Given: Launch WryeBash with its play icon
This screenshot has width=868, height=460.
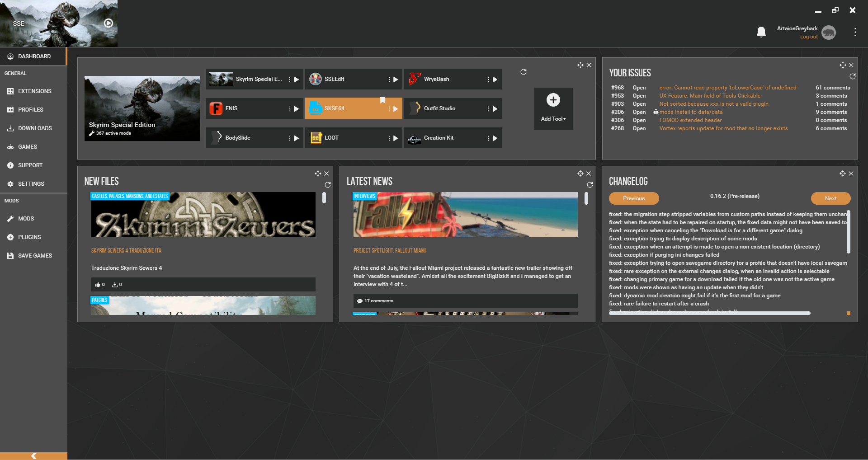Looking at the screenshot, I should (495, 79).
